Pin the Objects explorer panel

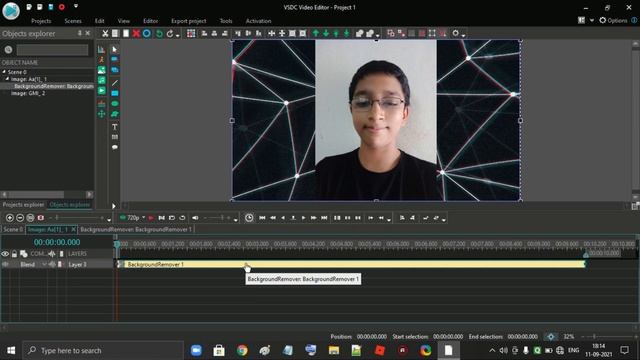[x=80, y=33]
